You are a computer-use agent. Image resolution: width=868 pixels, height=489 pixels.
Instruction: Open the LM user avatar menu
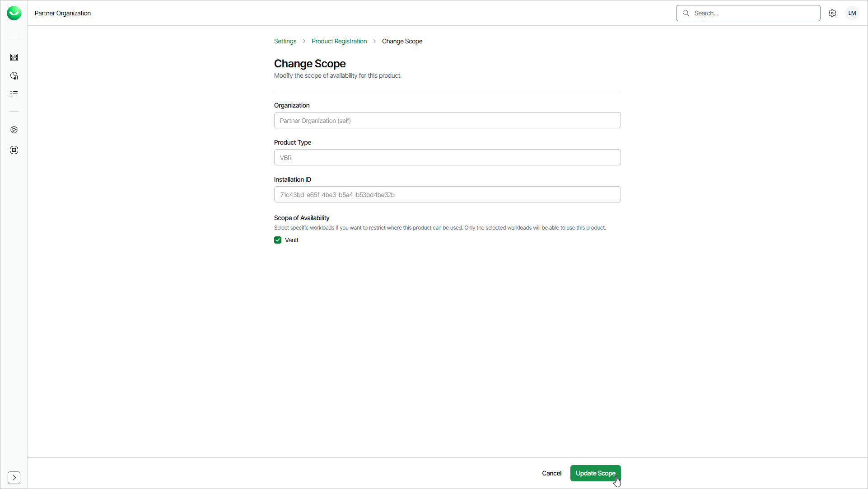click(x=852, y=13)
